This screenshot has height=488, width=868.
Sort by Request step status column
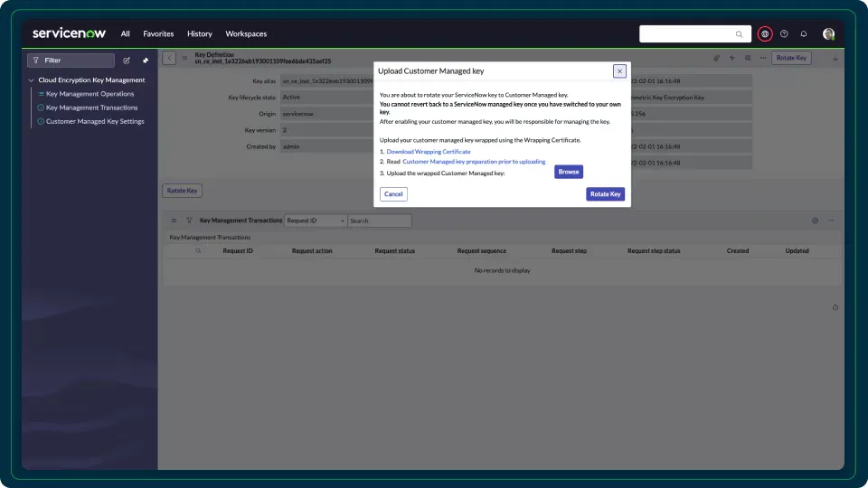654,250
